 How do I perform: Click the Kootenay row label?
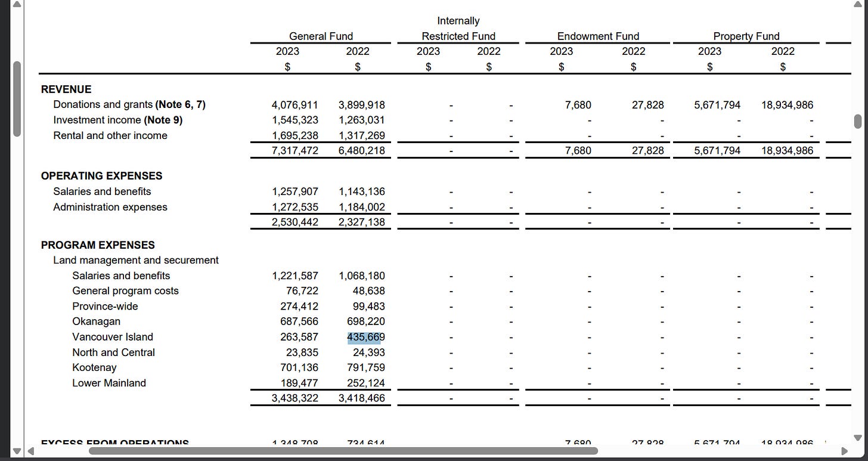click(94, 368)
